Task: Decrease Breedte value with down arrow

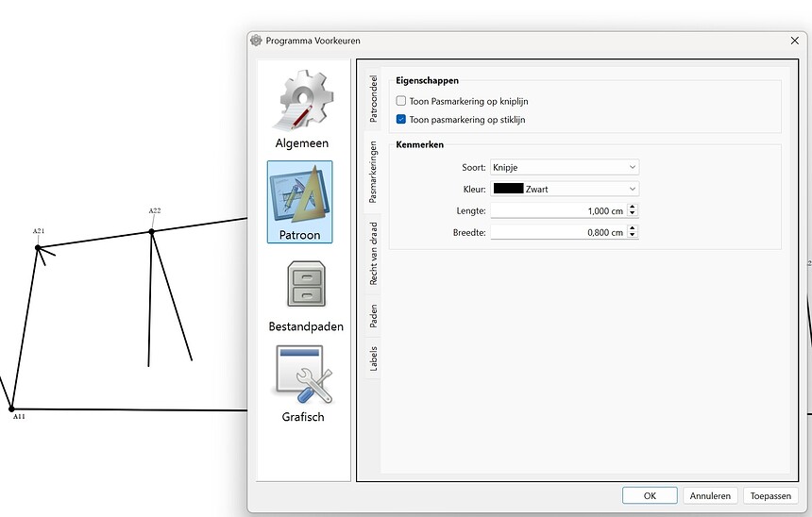Action: 633,236
